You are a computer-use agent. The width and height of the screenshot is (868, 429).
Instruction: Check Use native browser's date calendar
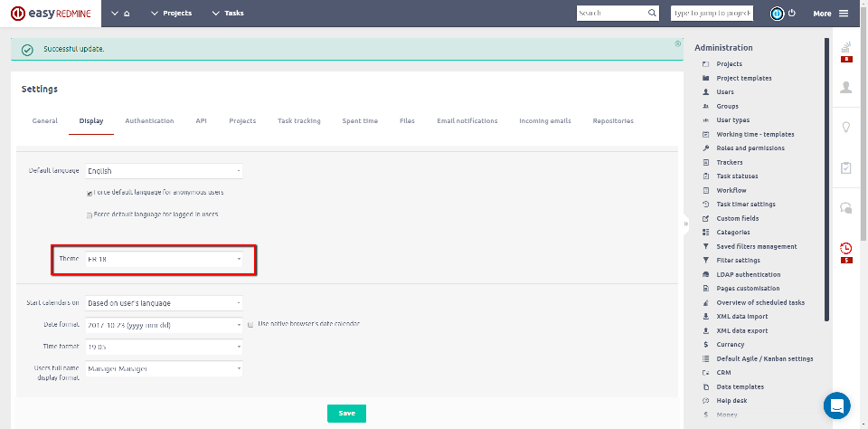pyautogui.click(x=250, y=323)
